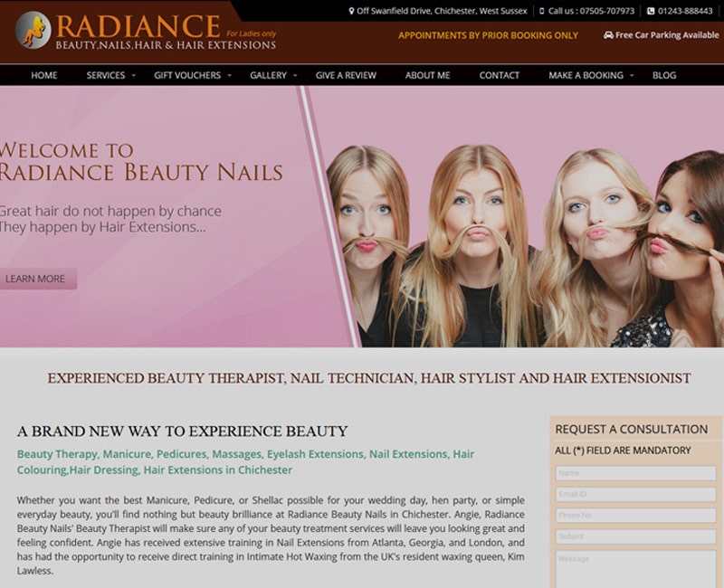This screenshot has height=588, width=724.
Task: Click the Radiance brand title text
Action: coord(138,26)
